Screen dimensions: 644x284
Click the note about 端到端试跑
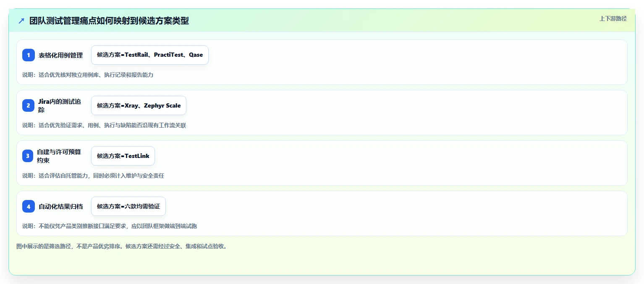(x=110, y=226)
